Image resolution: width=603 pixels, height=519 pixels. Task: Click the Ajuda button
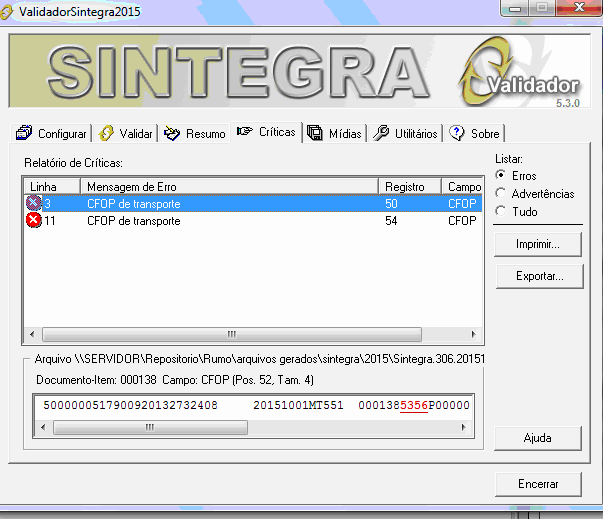click(538, 438)
